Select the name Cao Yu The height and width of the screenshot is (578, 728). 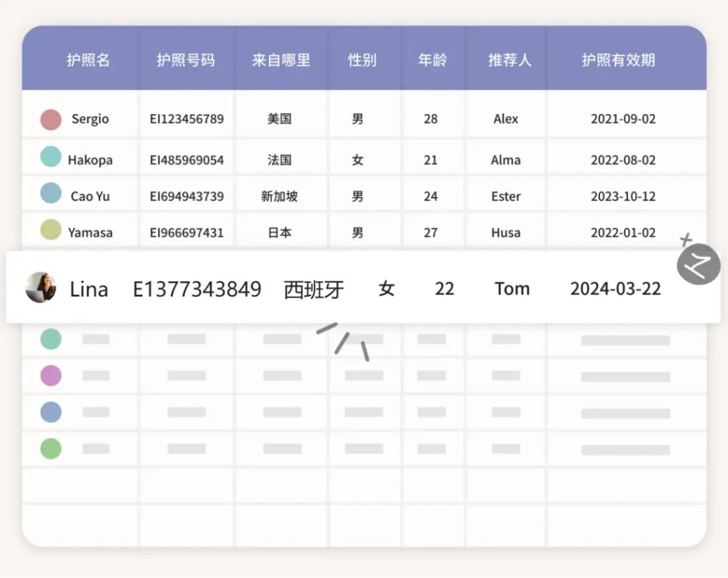[x=90, y=196]
